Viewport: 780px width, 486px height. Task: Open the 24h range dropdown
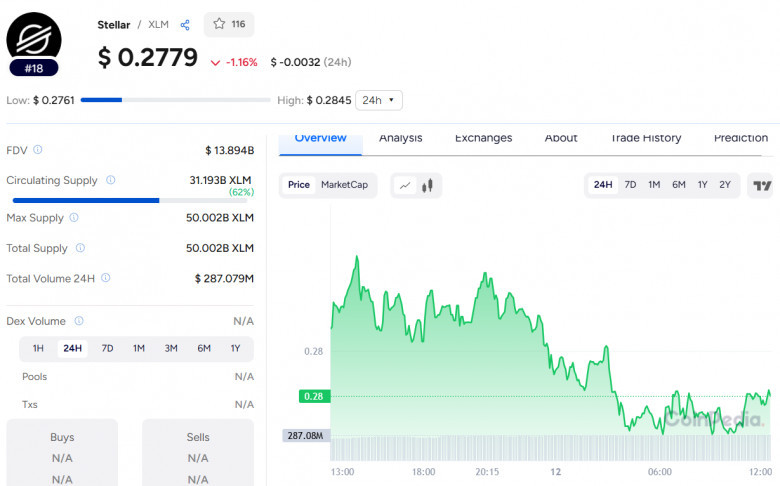tap(379, 100)
